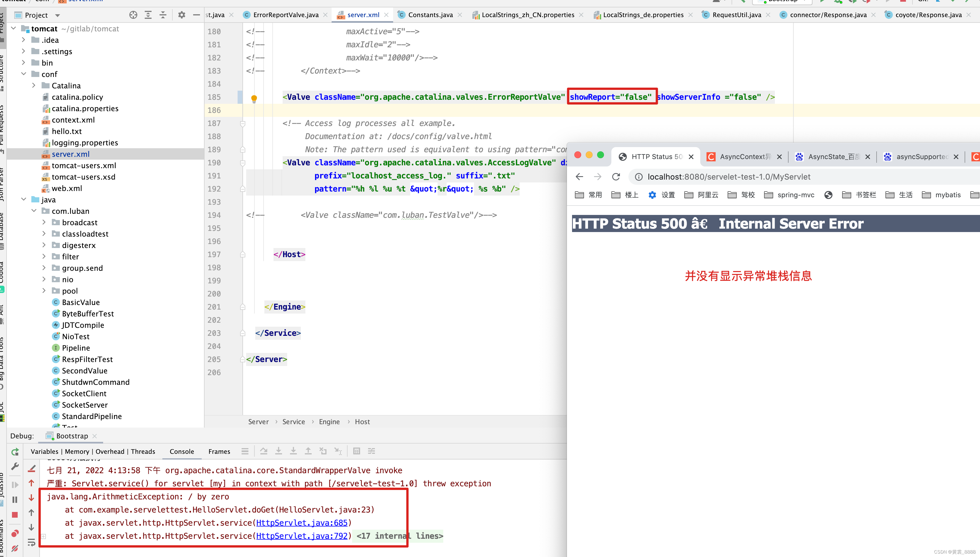
Task: Switch to ErrorReportValve.java tab
Action: tap(285, 15)
